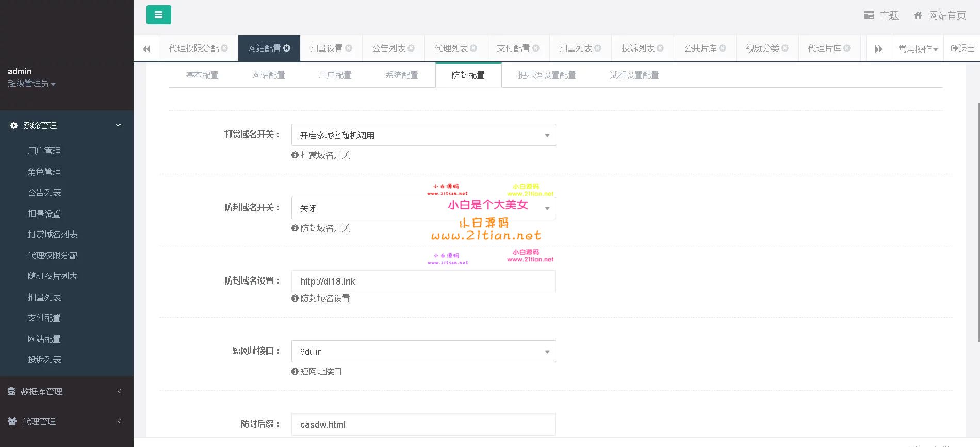Click the 防封域名设置 input field
The height and width of the screenshot is (447, 980).
coord(423,282)
